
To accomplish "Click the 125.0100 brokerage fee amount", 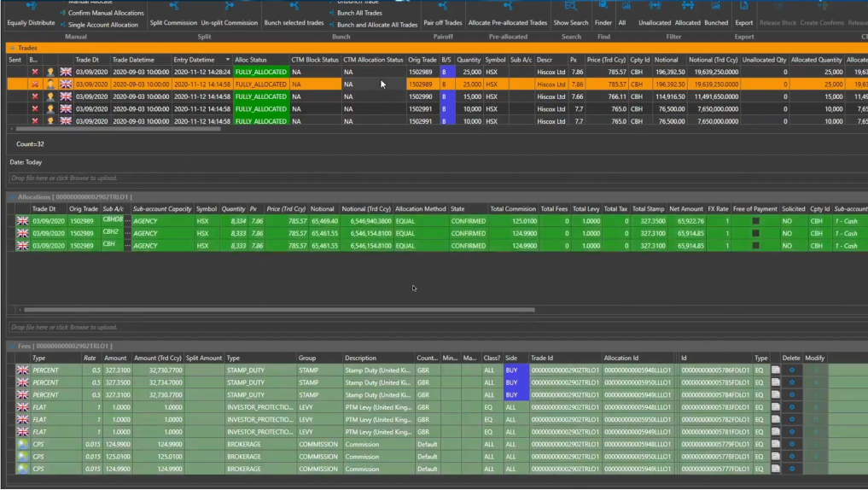I will pos(118,457).
